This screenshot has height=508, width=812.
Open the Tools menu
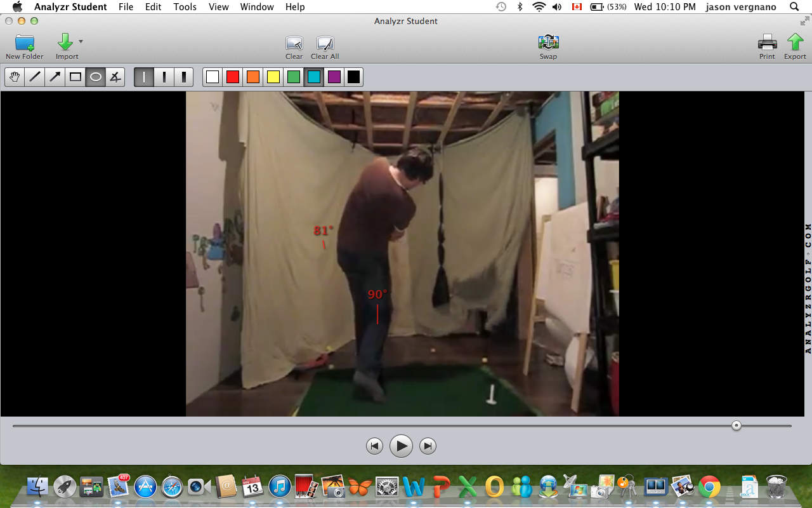pyautogui.click(x=185, y=7)
